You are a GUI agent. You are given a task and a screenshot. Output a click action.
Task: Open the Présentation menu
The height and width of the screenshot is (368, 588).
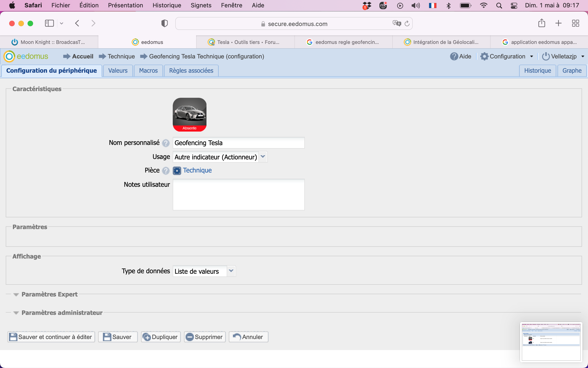[x=125, y=5]
